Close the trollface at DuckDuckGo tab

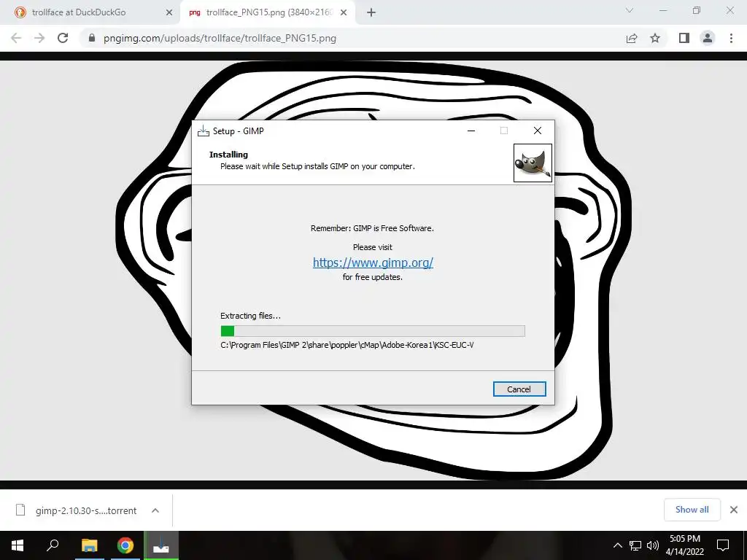point(169,13)
